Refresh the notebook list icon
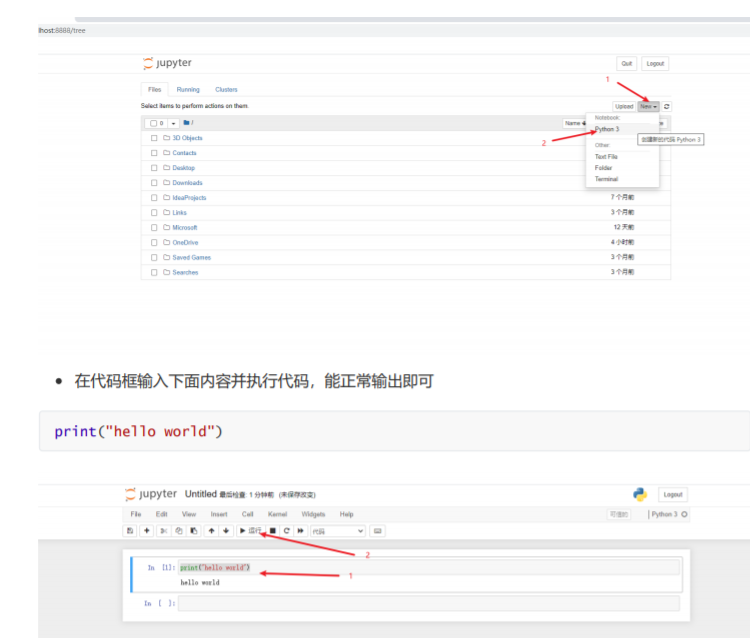 coord(667,106)
